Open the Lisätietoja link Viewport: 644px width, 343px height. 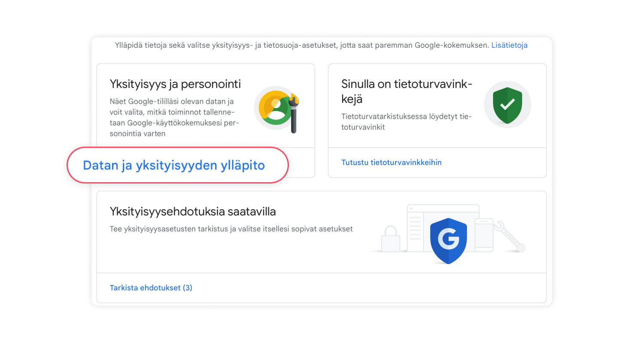point(509,45)
